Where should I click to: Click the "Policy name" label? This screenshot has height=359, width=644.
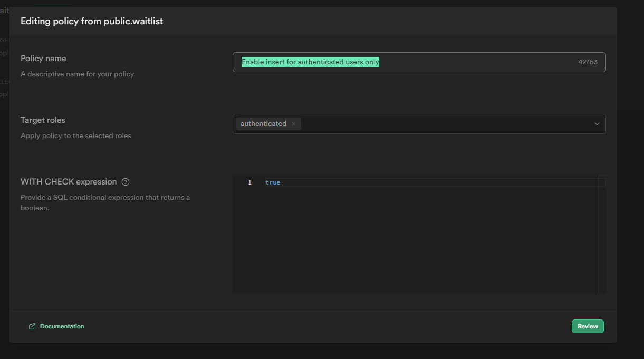43,59
